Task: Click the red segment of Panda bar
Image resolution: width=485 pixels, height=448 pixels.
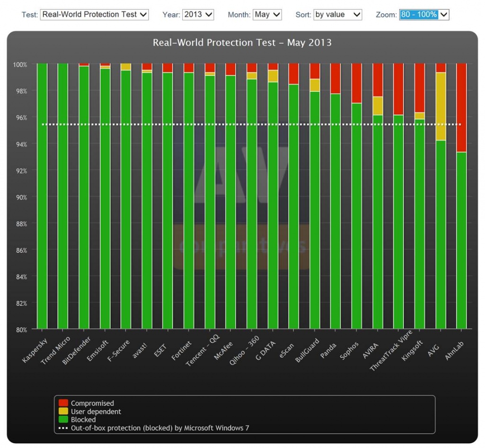Action: coord(336,79)
